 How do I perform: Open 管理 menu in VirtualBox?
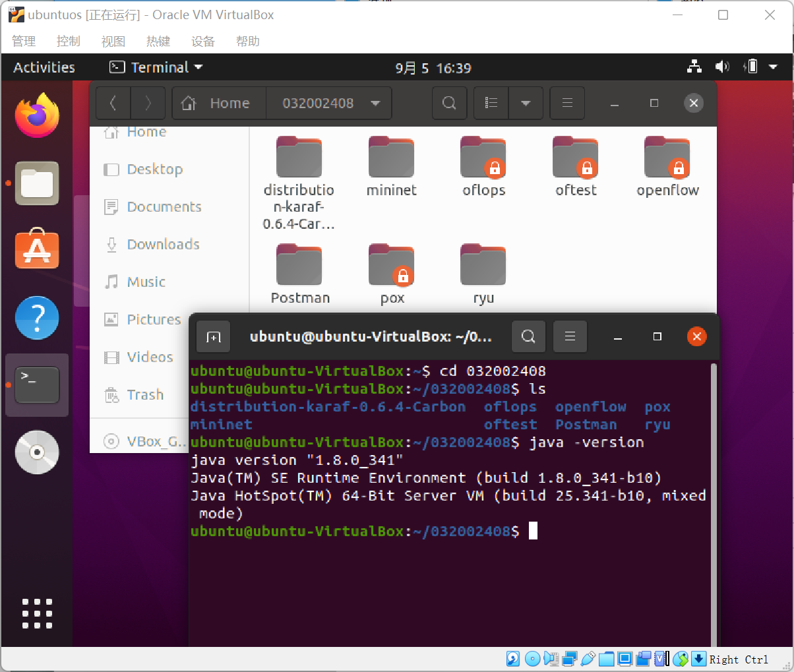[x=24, y=41]
